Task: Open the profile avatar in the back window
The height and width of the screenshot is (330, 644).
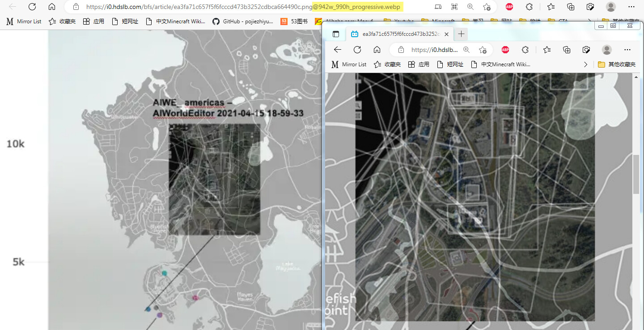Action: pyautogui.click(x=610, y=7)
